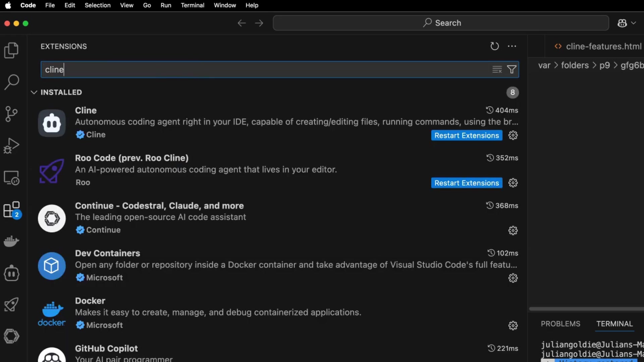Image resolution: width=644 pixels, height=362 pixels.
Task: Open Cline robot view in activity bar
Action: [x=12, y=273]
